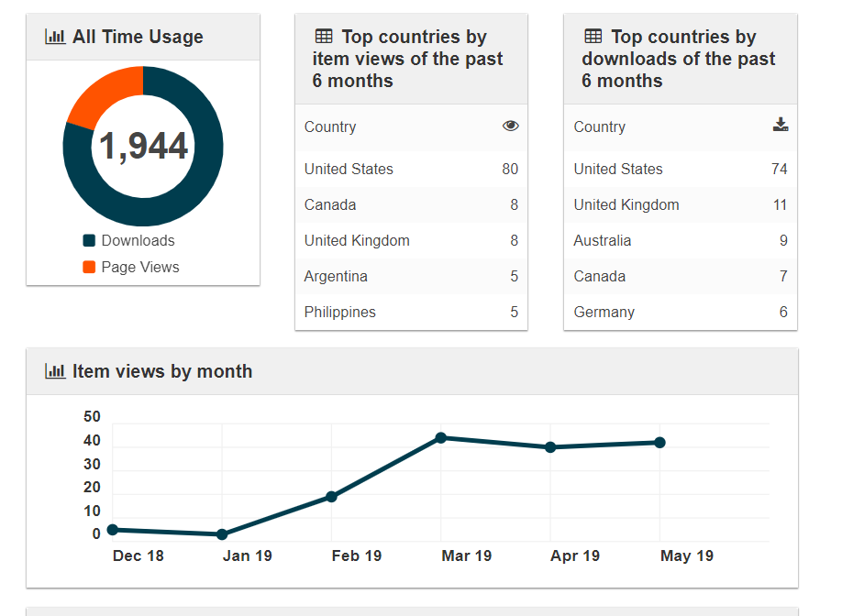Click the eye icon column header
Screen dimensions: 853x616
pos(511,126)
